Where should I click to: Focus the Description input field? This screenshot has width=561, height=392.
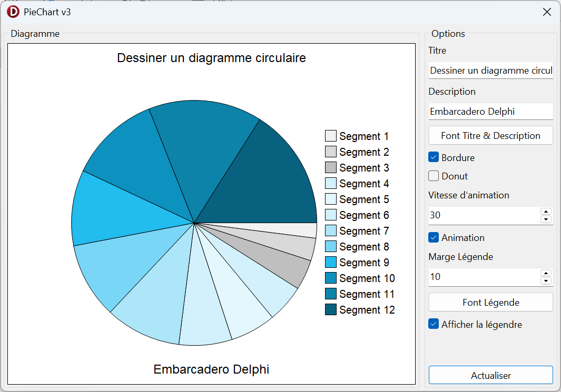click(490, 112)
